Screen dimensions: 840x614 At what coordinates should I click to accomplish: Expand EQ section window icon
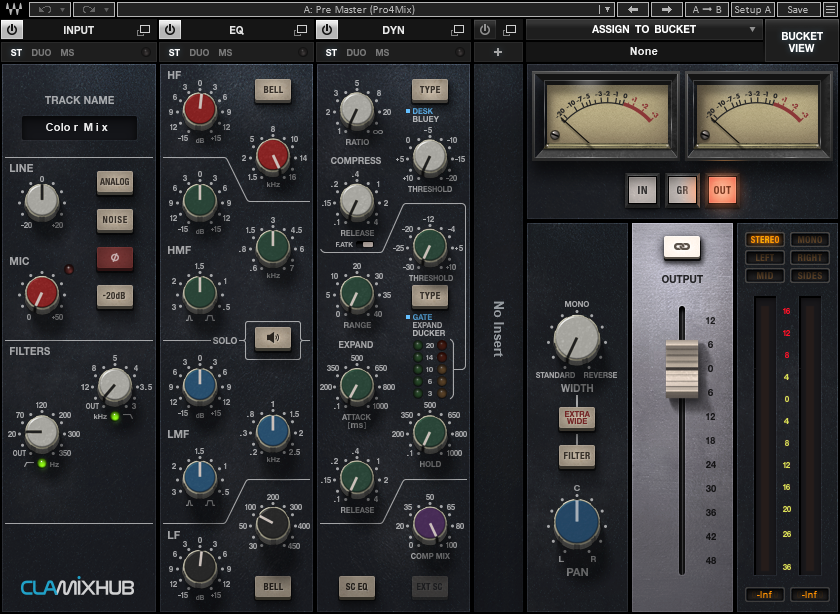[x=301, y=30]
